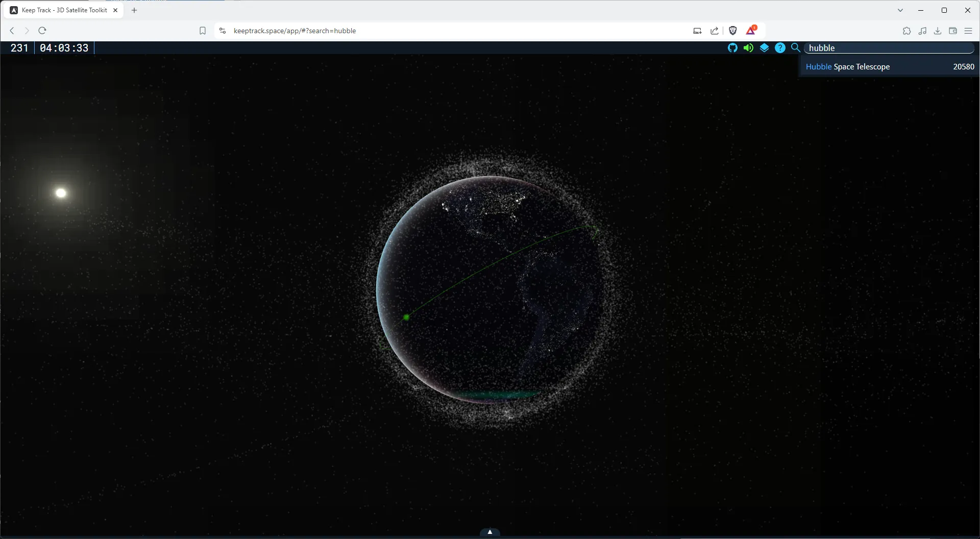Expand the tab search dropdown chevron
This screenshot has height=539, width=980.
900,10
